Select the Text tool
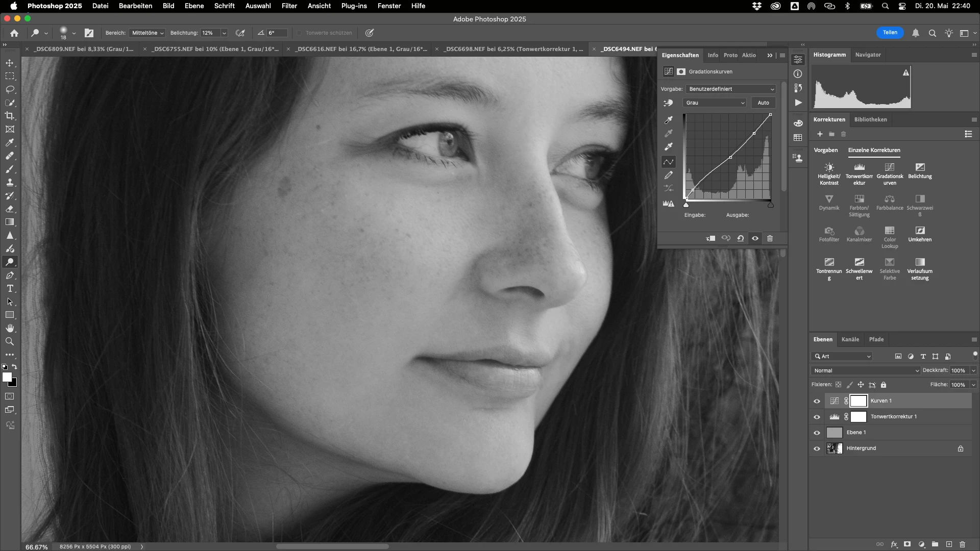980x551 pixels. click(10, 289)
